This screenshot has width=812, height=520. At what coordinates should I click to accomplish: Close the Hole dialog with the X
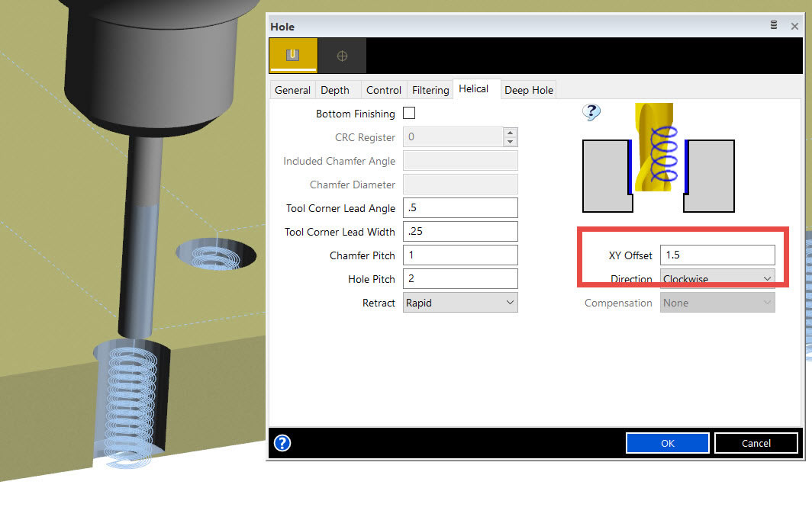tap(794, 26)
